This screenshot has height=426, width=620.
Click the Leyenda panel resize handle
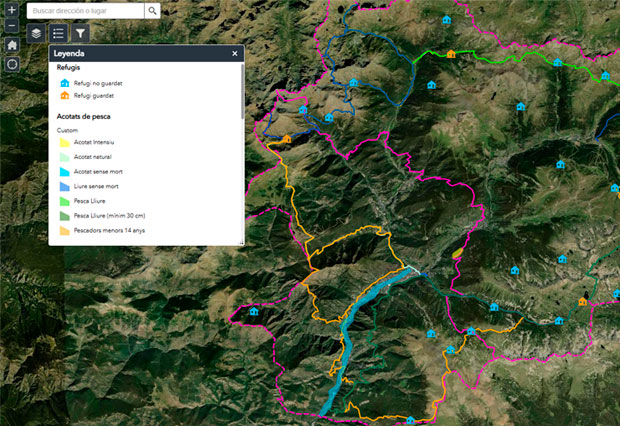coord(241,242)
